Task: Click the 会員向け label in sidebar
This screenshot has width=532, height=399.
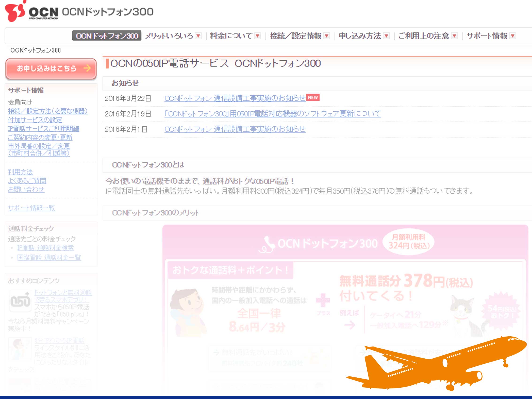Action: (20, 102)
